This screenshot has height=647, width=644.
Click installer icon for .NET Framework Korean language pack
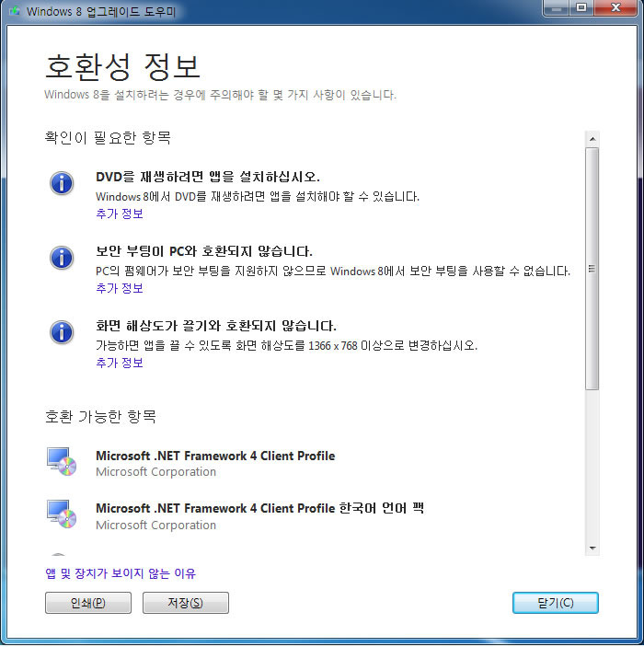click(62, 514)
